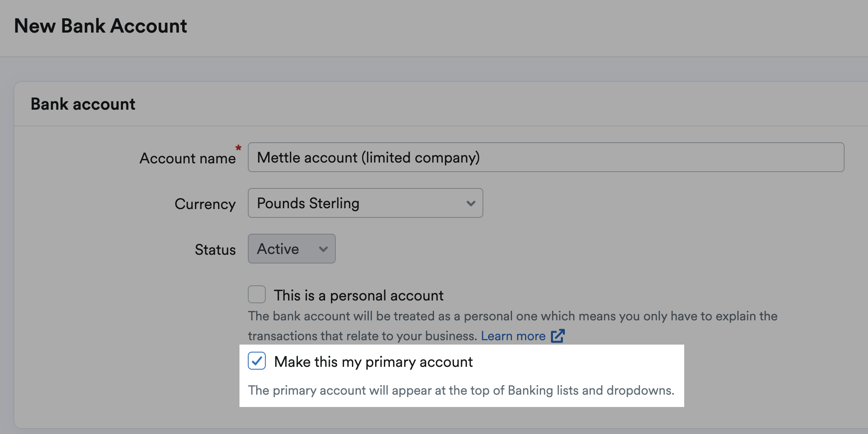Image resolution: width=868 pixels, height=434 pixels.
Task: Click the 'Make this my primary account' label text
Action: [374, 362]
